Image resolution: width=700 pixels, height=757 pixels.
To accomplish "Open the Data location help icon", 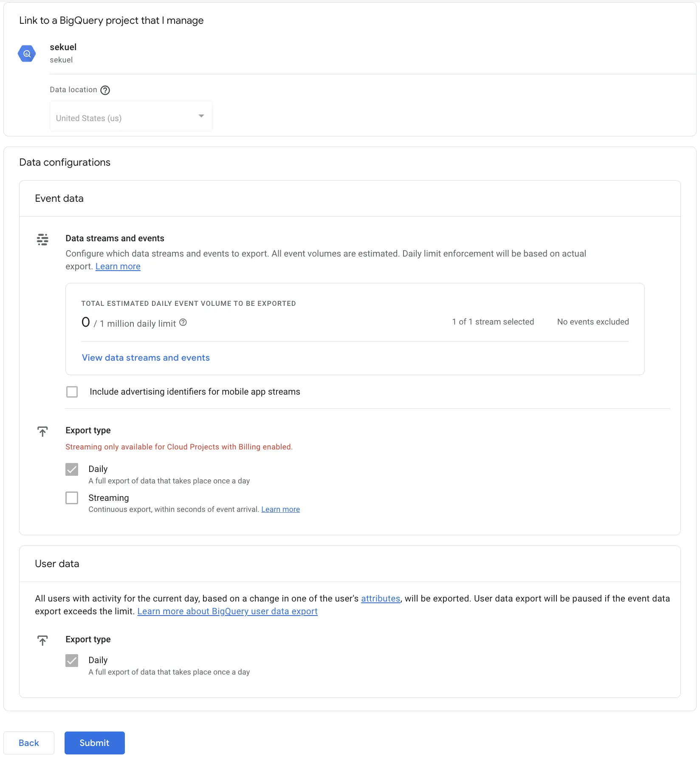I will pyautogui.click(x=104, y=90).
